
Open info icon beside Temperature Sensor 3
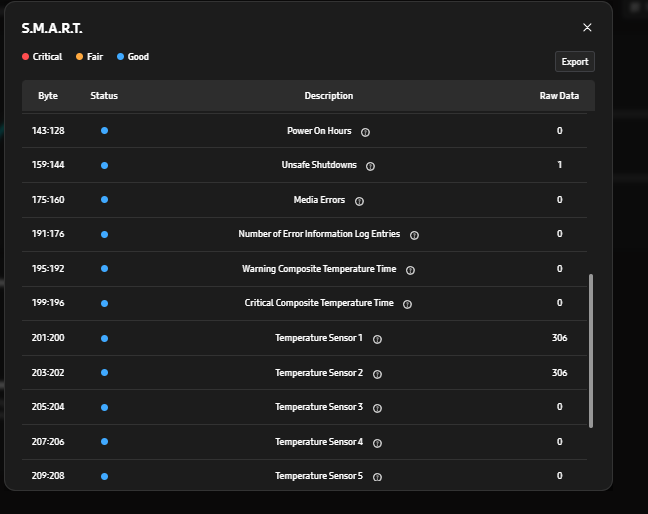pyautogui.click(x=377, y=408)
